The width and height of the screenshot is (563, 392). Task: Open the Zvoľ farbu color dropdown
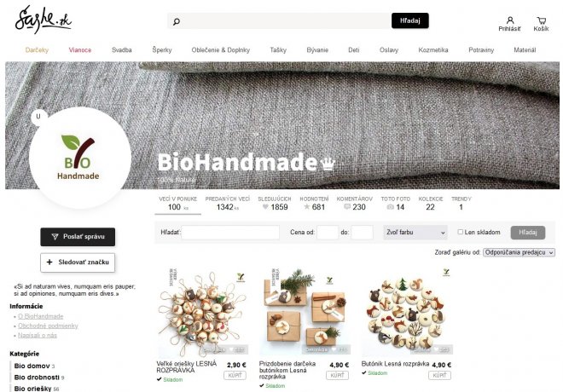(415, 233)
